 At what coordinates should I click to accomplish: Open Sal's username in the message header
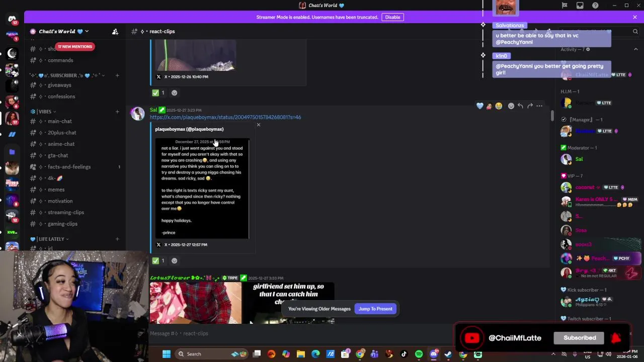pos(153,110)
